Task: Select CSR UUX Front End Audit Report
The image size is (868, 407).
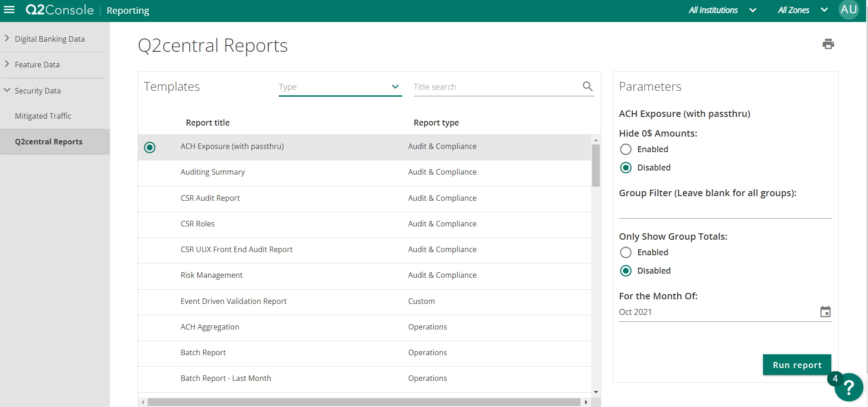Action: click(x=365, y=250)
